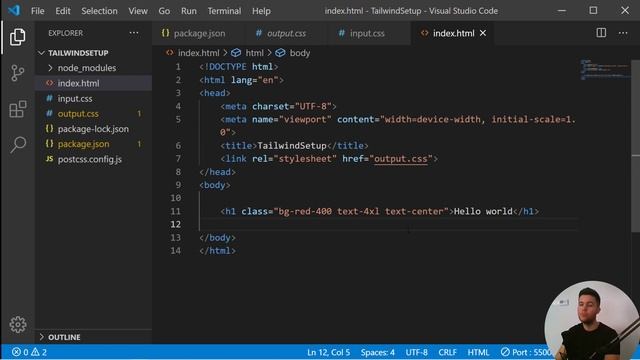
Task: Click the editor minimap preview
Action: pyautogui.click(x=605, y=70)
